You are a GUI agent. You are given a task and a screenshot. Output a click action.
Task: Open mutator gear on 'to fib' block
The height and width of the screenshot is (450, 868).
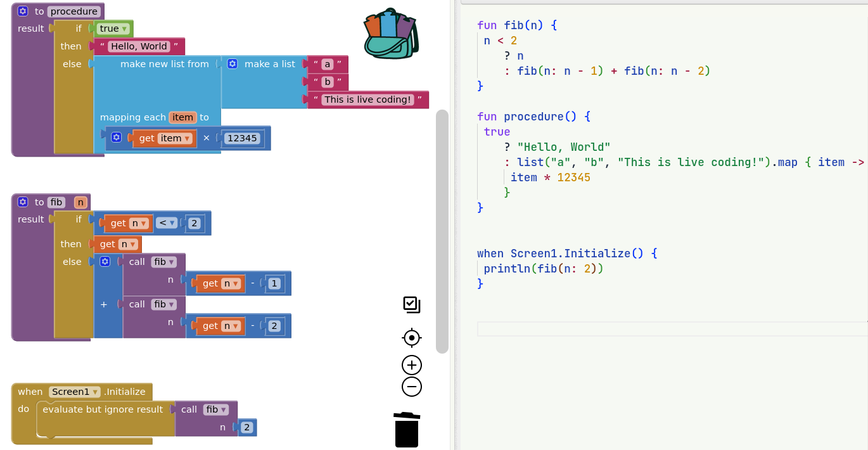(x=23, y=202)
